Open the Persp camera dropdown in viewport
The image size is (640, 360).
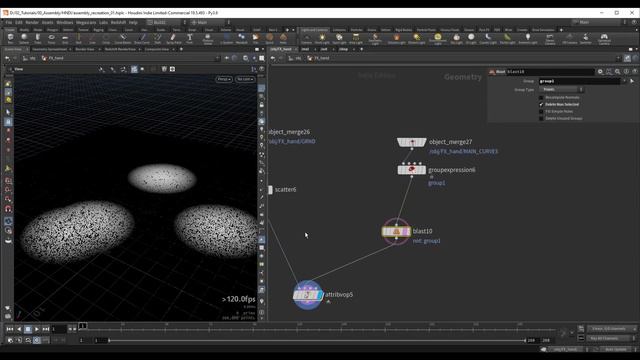click(224, 79)
